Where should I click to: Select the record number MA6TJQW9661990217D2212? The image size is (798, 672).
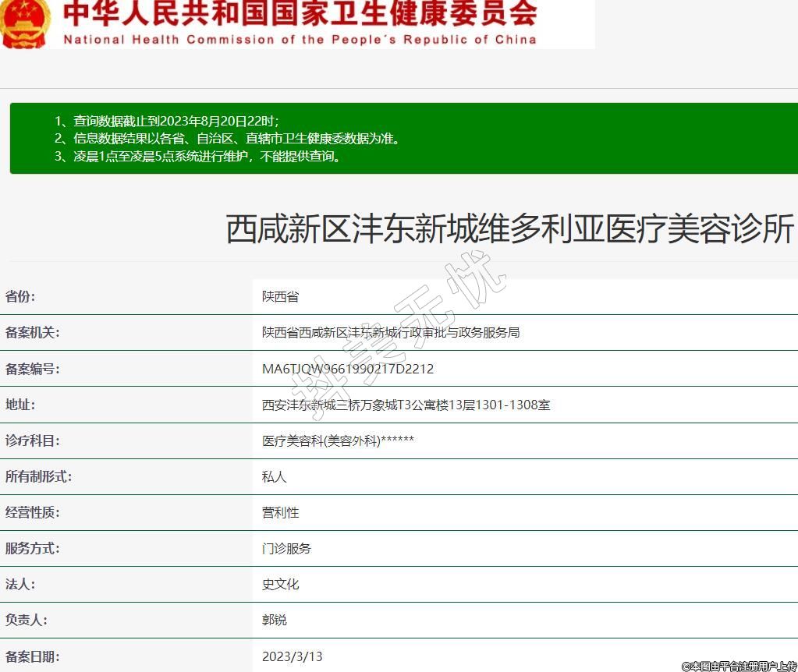pyautogui.click(x=348, y=369)
